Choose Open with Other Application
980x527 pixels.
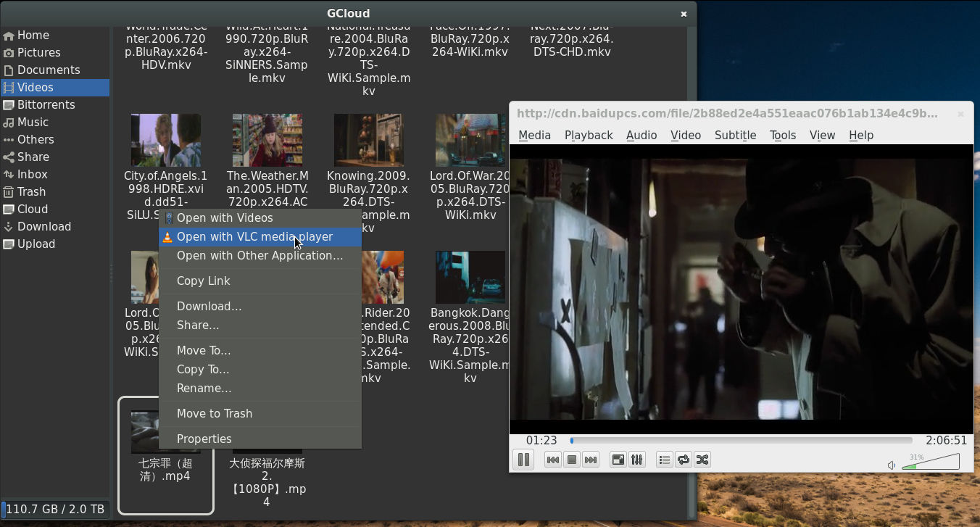pyautogui.click(x=260, y=255)
